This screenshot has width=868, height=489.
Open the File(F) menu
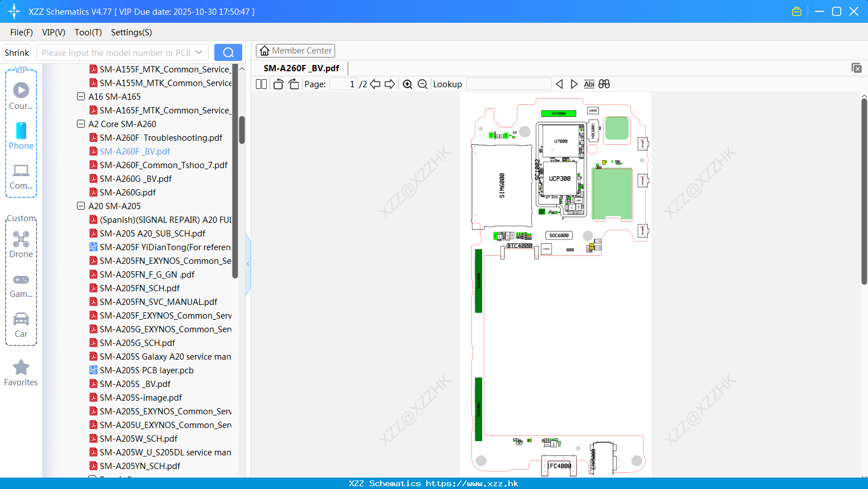[22, 32]
